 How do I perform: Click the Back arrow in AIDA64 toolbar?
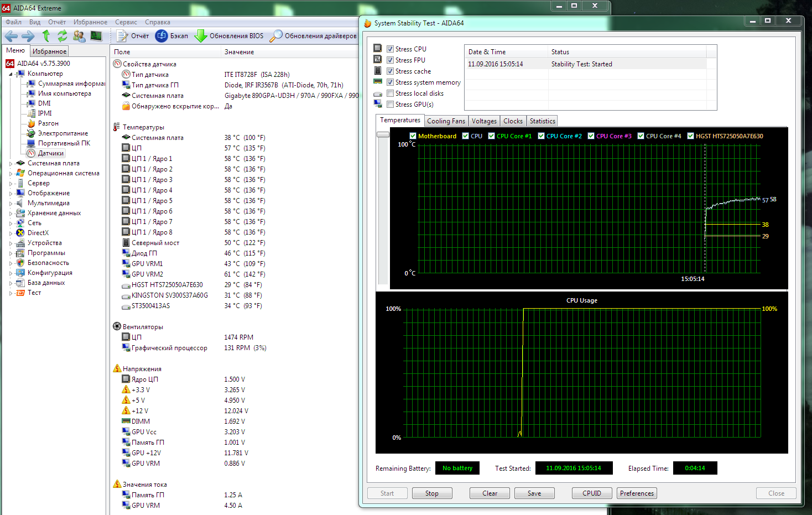[x=11, y=36]
